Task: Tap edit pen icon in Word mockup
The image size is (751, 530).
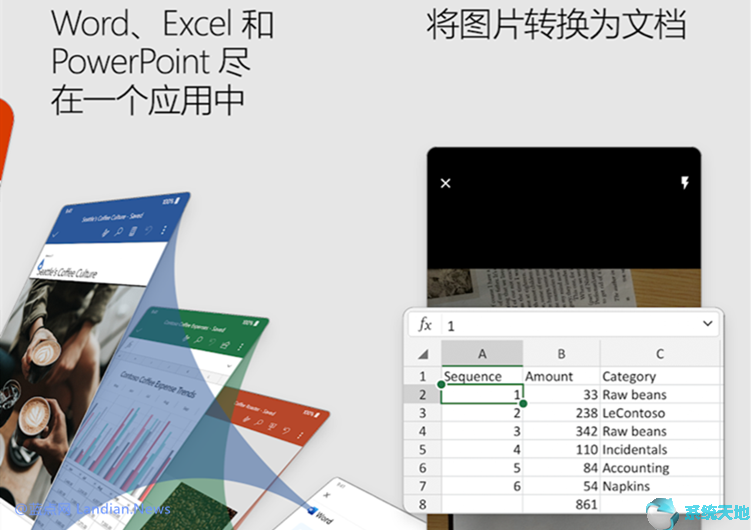Action: 105,232
